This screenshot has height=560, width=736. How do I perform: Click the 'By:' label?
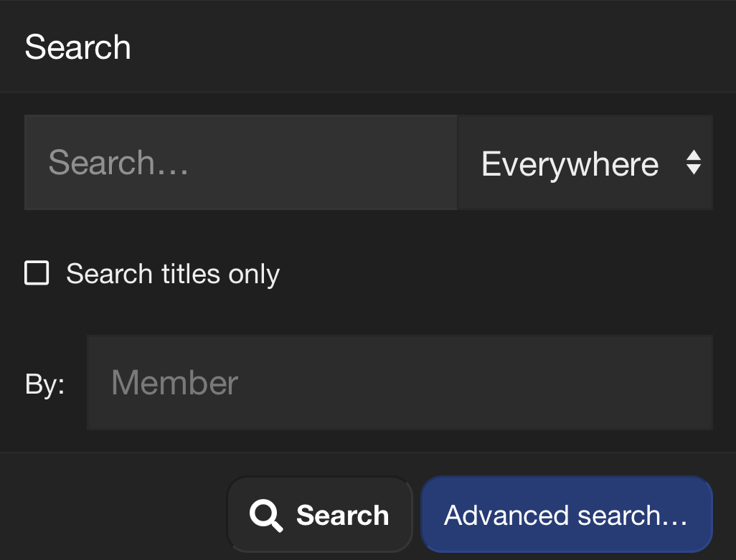coord(44,384)
